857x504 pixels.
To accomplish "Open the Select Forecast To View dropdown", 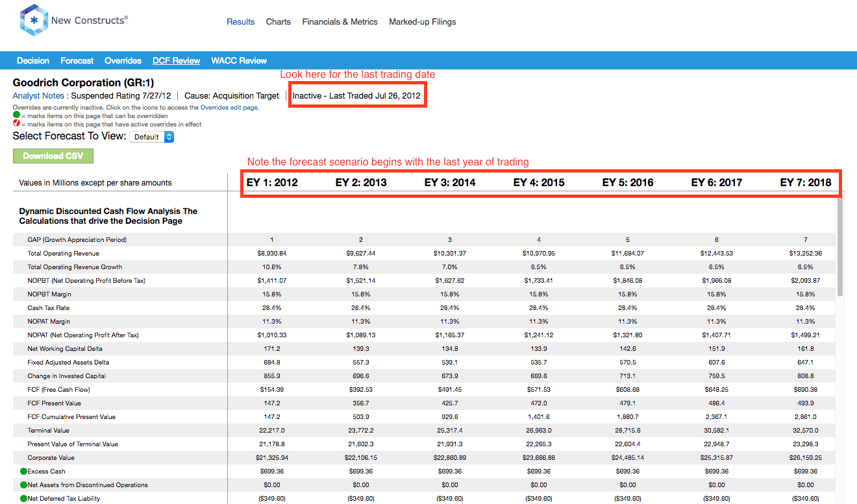I will 152,137.
